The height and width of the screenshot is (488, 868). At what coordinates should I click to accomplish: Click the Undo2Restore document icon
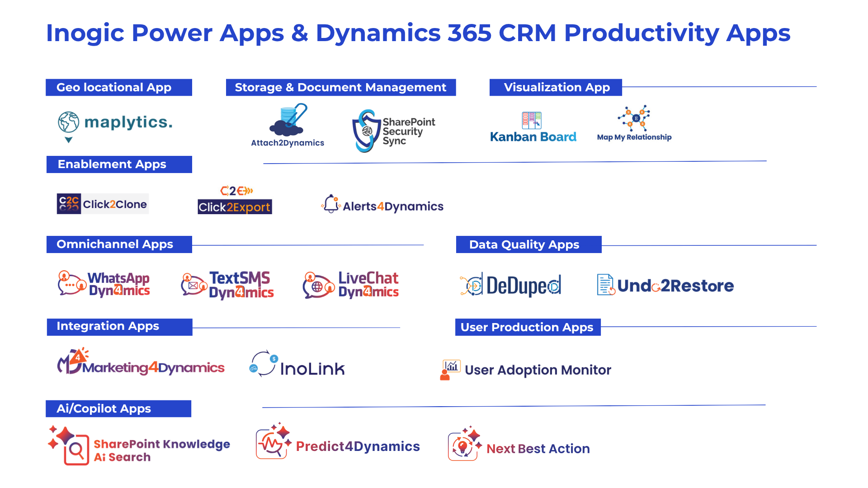coord(606,285)
